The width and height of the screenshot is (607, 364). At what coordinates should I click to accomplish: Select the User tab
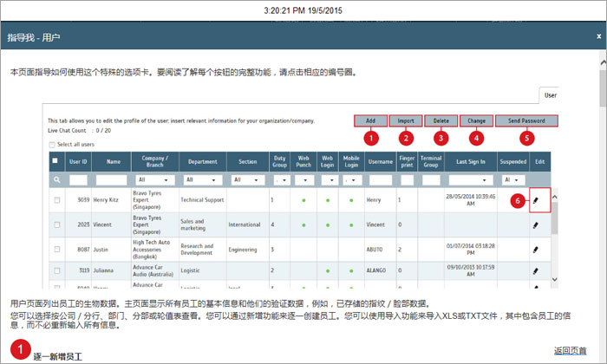tap(551, 94)
